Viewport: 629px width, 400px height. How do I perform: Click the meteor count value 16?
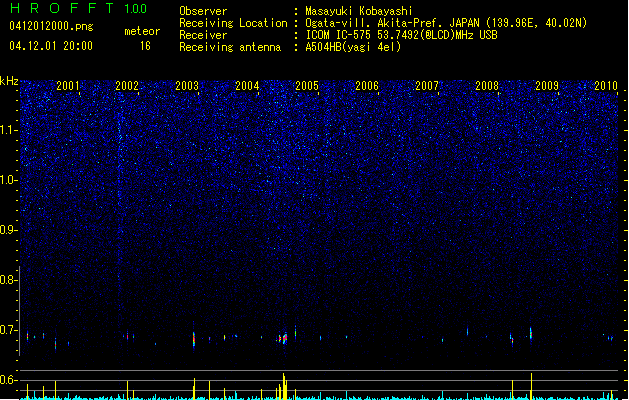coord(145,46)
